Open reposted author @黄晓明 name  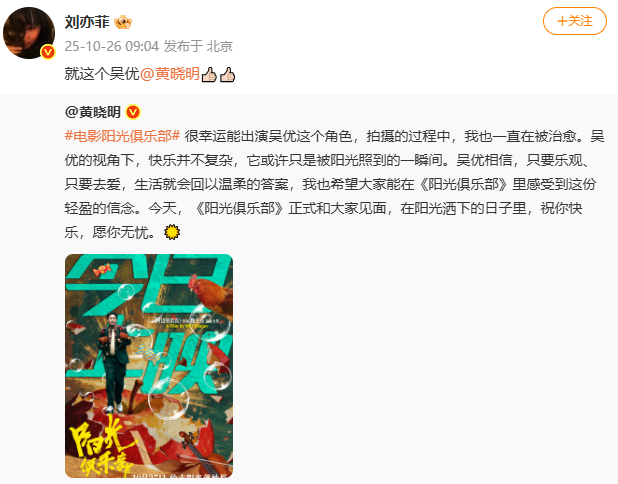click(93, 112)
